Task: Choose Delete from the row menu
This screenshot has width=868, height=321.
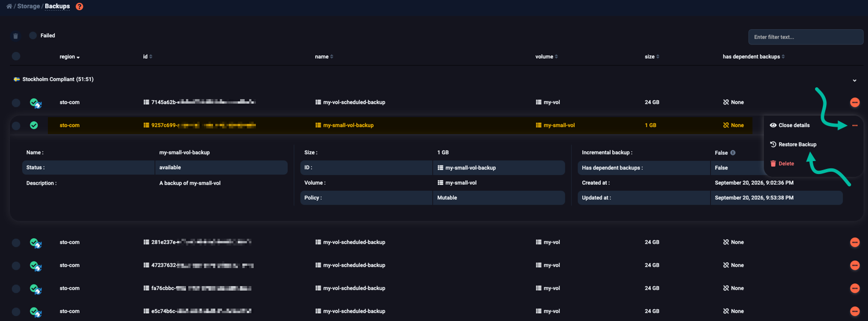Action: click(x=782, y=163)
